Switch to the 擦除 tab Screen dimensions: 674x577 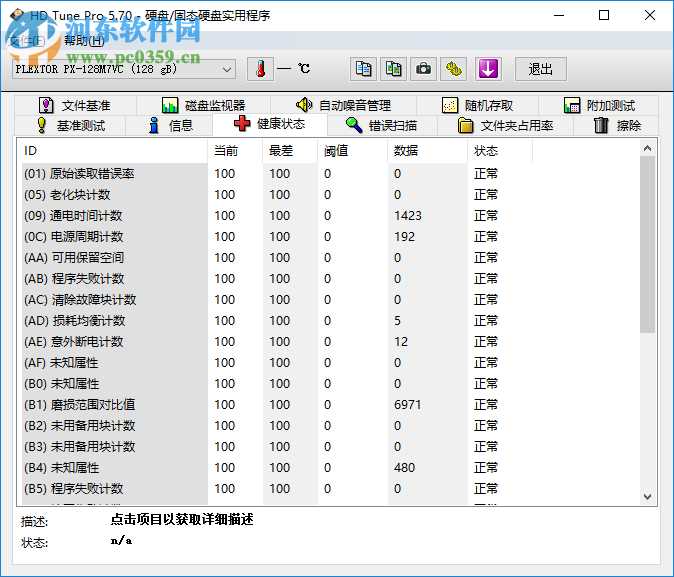pos(617,125)
